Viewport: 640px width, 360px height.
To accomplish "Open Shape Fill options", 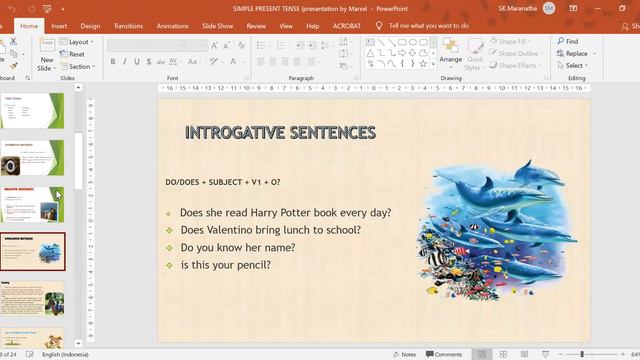I will [x=511, y=41].
